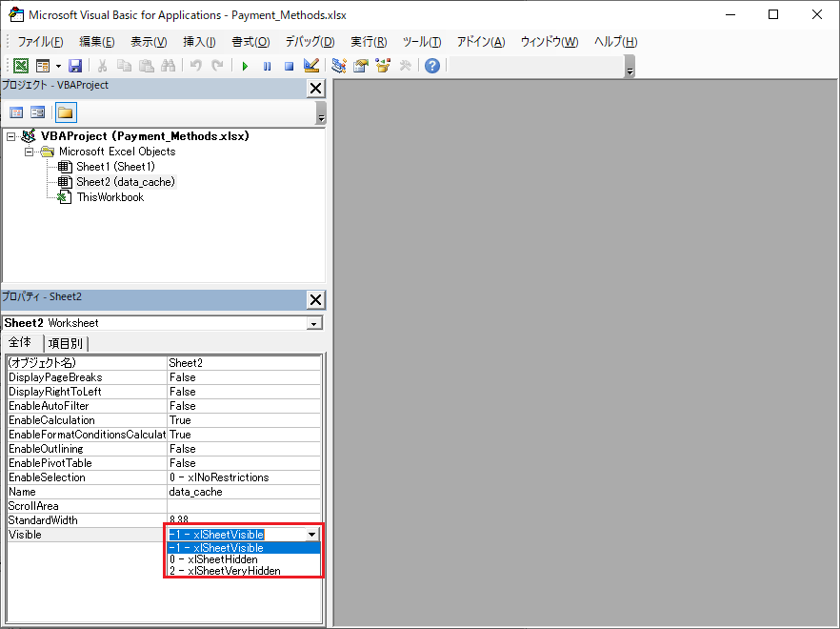Viewport: 840px width, 629px height.
Task: Click the Undo arrow icon
Action: coord(196,66)
